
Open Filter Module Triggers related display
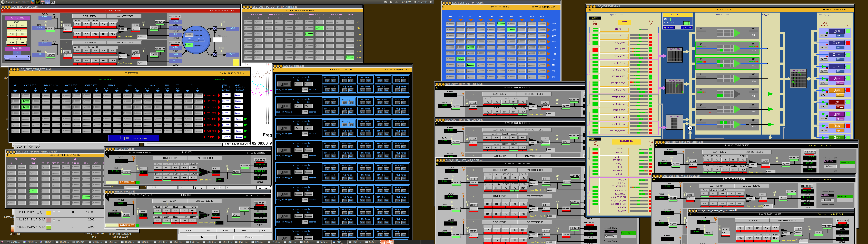coord(133,138)
